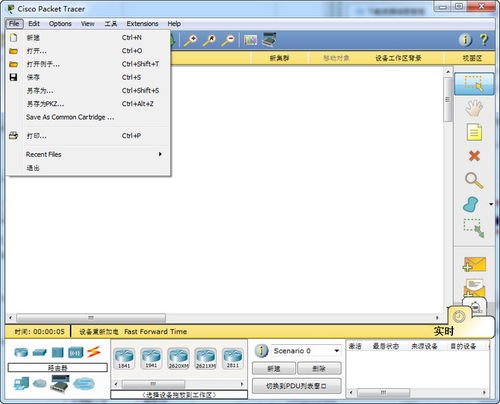
Task: Click the zoom reset magnifier toolbar icon
Action: [x=210, y=40]
